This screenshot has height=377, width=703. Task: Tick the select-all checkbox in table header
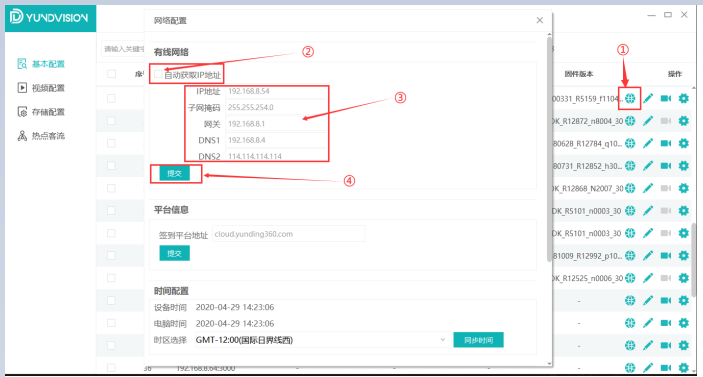(x=111, y=74)
